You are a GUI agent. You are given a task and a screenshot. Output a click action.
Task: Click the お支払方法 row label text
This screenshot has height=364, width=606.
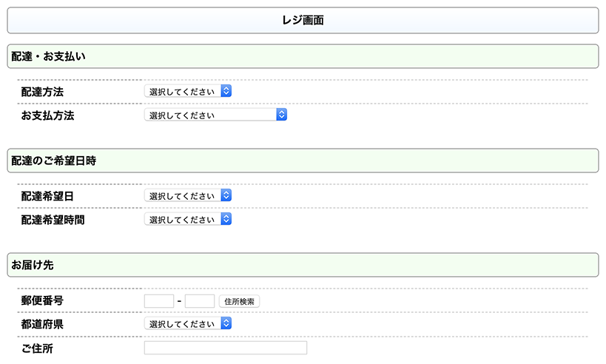[x=47, y=115]
